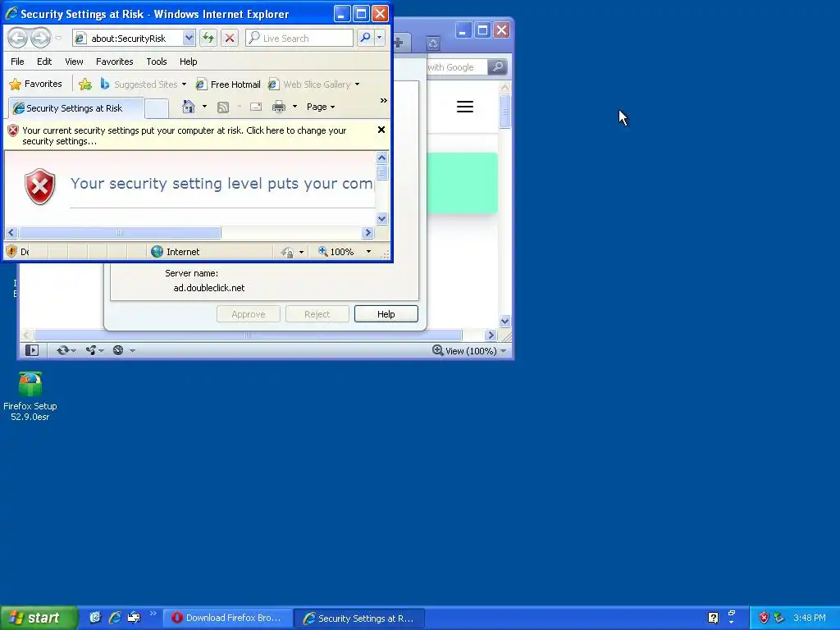Switch to Security Settings taskbar button
Viewport: 840px width, 630px height.
tap(359, 618)
